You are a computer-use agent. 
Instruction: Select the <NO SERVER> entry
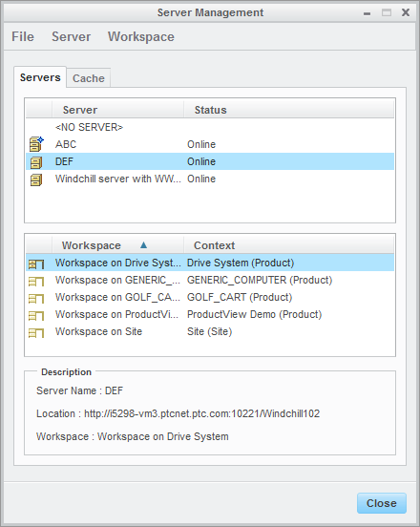coord(90,127)
